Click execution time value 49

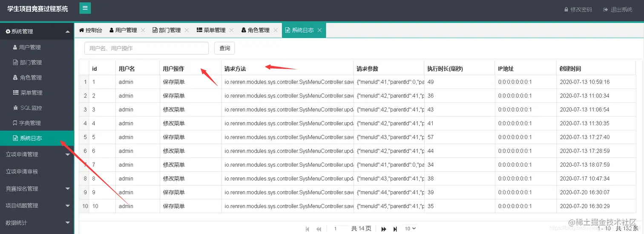(x=431, y=82)
